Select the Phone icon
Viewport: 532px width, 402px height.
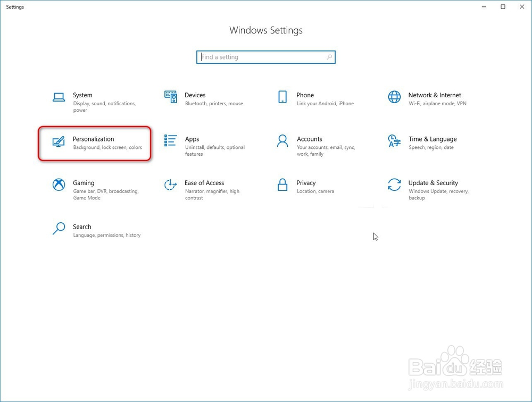tap(282, 97)
